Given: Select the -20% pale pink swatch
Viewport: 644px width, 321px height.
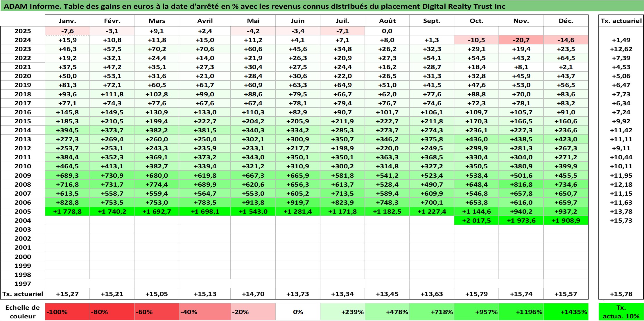Looking at the screenshot, I should 253,312.
